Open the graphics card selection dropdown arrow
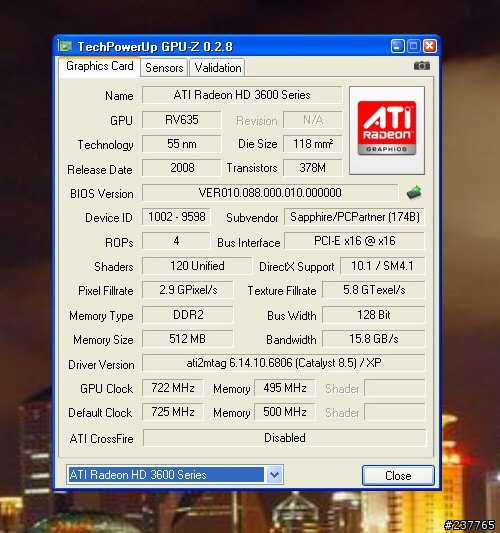 pyautogui.click(x=274, y=475)
